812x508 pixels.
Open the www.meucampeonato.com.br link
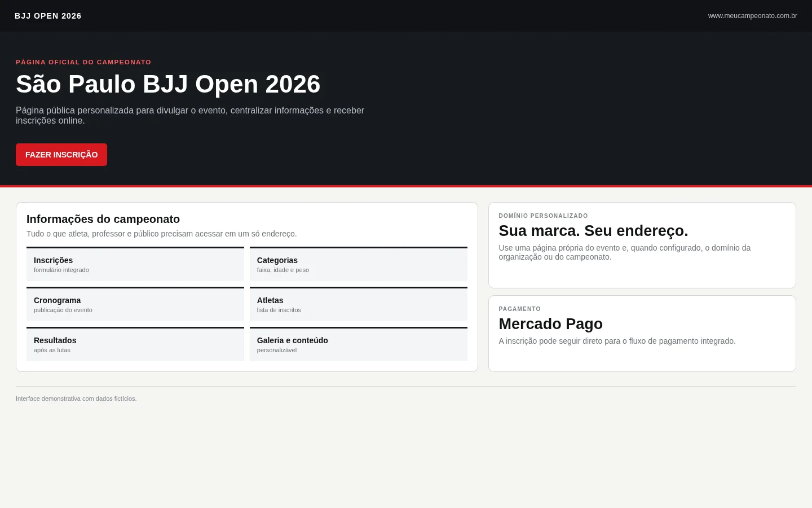tap(752, 16)
